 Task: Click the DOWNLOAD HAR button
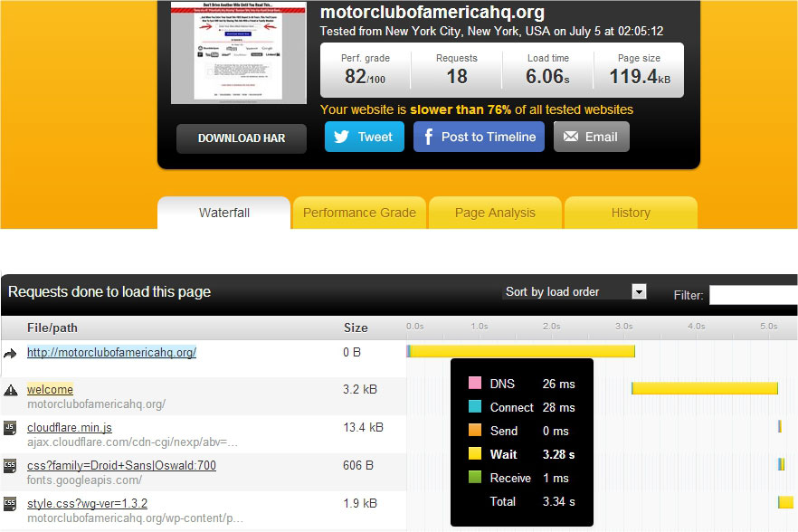point(242,138)
